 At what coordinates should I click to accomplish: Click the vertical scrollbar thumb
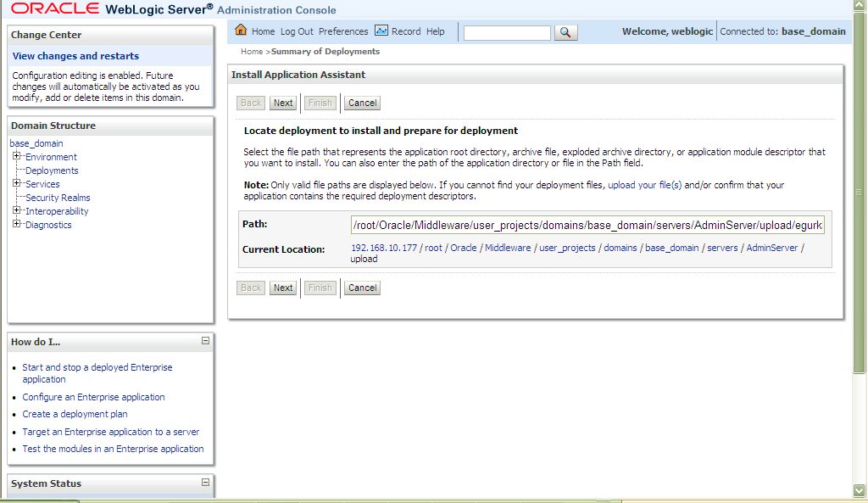[x=860, y=193]
